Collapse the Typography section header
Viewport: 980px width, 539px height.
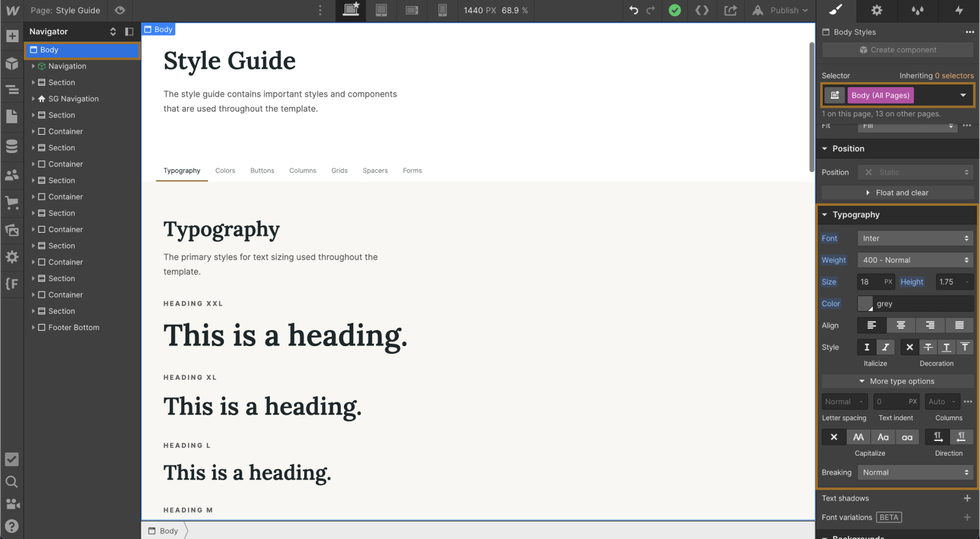click(897, 215)
